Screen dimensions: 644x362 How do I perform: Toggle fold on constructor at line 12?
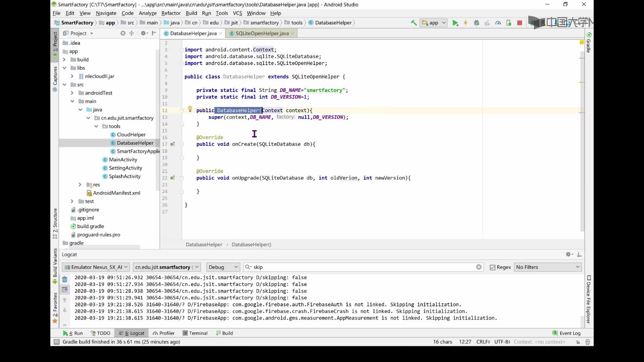pyautogui.click(x=182, y=110)
